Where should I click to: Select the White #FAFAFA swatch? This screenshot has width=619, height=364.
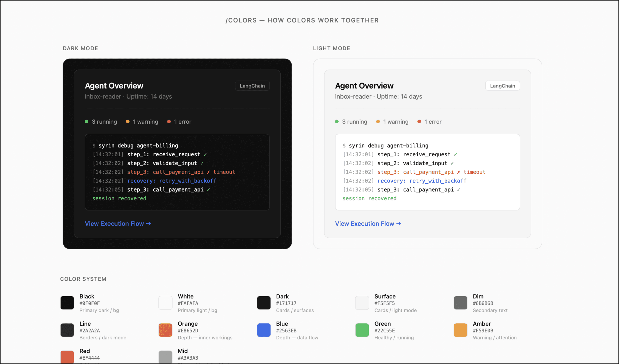[x=165, y=303]
